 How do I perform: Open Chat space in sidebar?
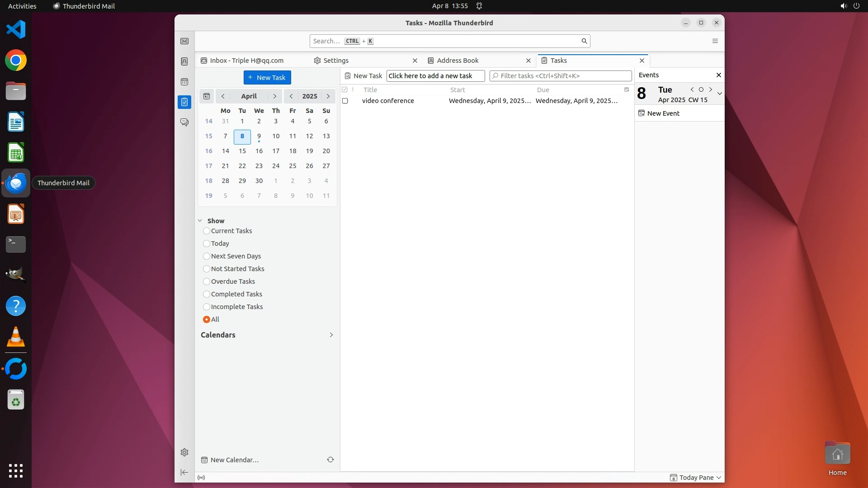tap(184, 122)
